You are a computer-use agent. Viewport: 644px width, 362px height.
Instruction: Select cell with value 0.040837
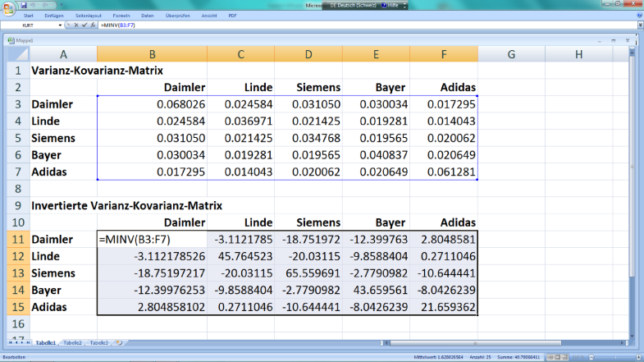tap(376, 154)
